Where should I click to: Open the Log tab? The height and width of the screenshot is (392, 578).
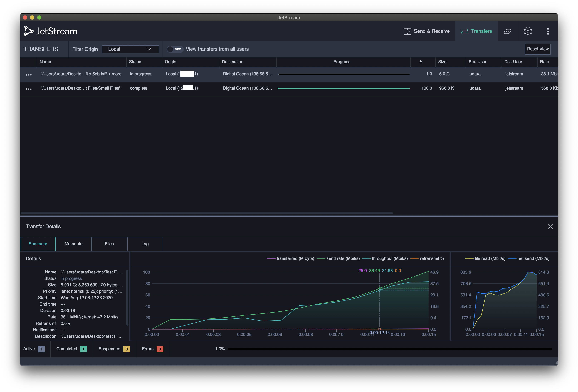tap(145, 244)
